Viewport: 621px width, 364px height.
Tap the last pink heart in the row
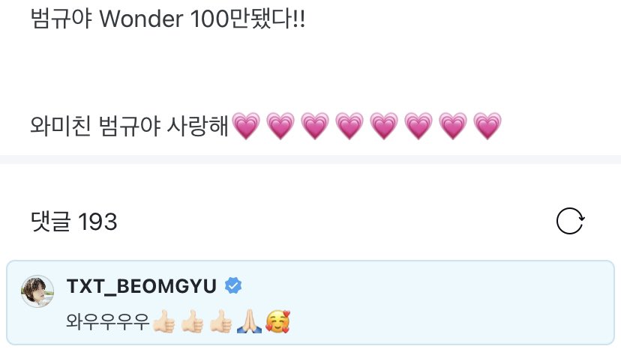tap(487, 126)
